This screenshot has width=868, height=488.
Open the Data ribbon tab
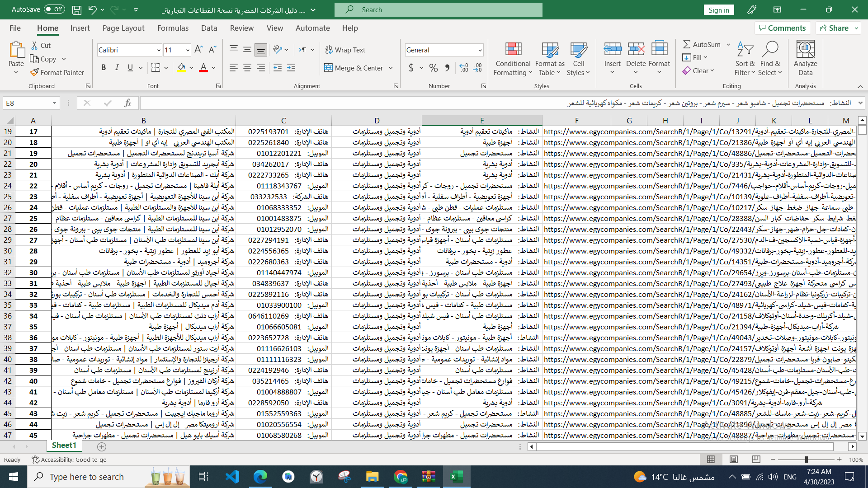click(x=209, y=28)
